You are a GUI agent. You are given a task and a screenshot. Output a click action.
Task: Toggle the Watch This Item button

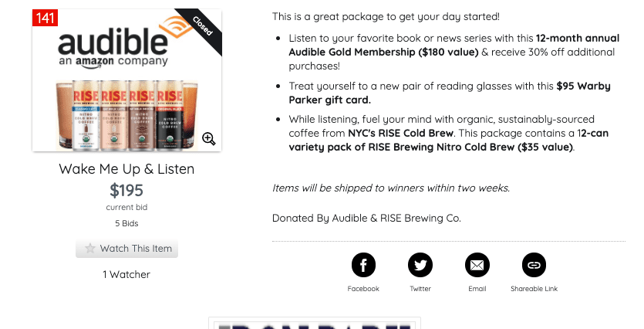[x=126, y=249]
